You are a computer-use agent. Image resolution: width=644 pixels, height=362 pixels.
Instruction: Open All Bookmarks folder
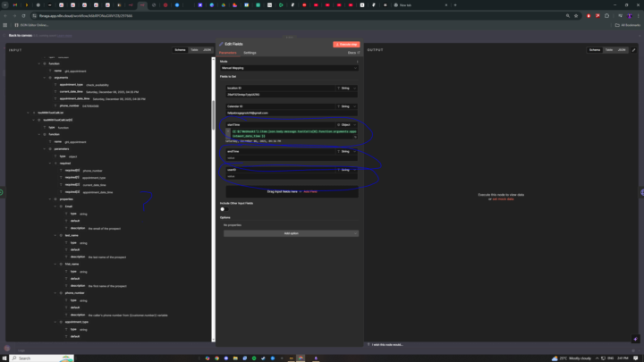pos(628,25)
